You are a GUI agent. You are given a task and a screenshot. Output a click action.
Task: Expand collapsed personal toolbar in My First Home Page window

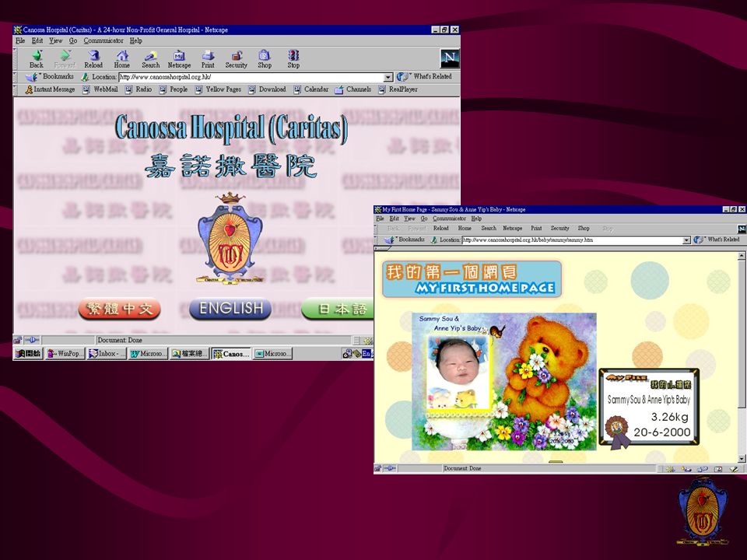point(383,248)
